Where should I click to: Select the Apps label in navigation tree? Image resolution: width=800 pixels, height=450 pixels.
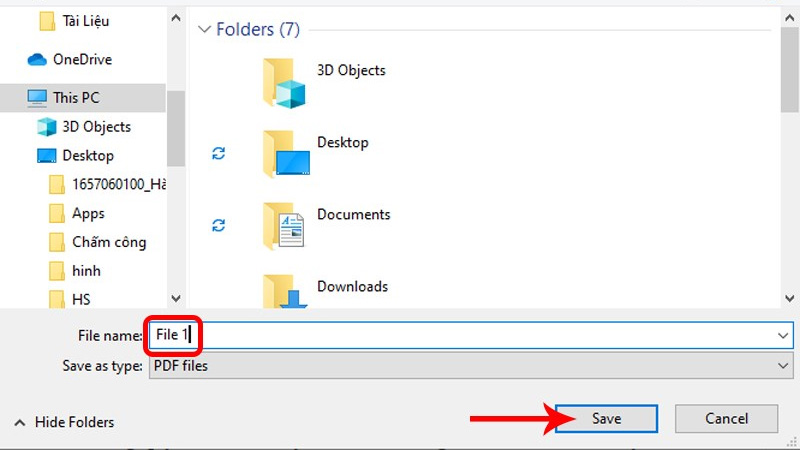pyautogui.click(x=88, y=213)
